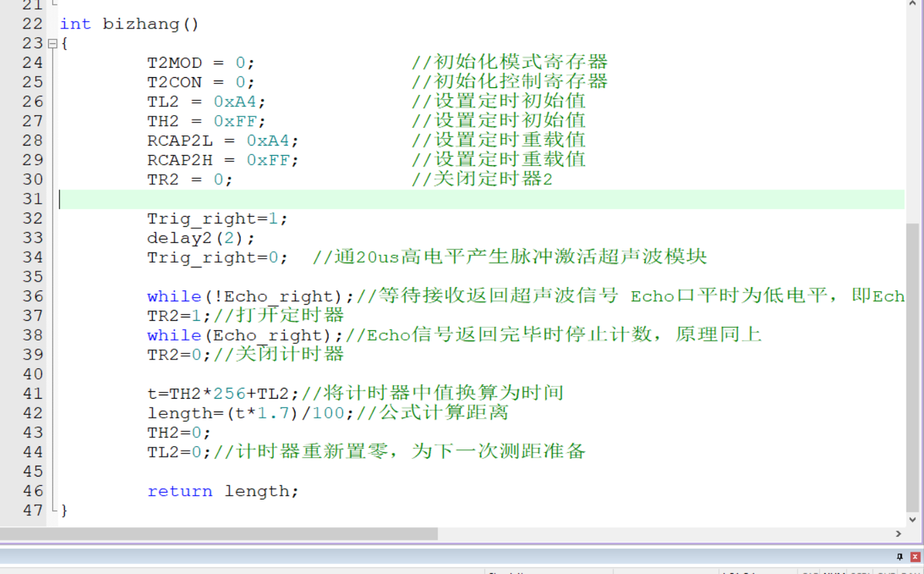Click line number 36 in the gutter

32,296
